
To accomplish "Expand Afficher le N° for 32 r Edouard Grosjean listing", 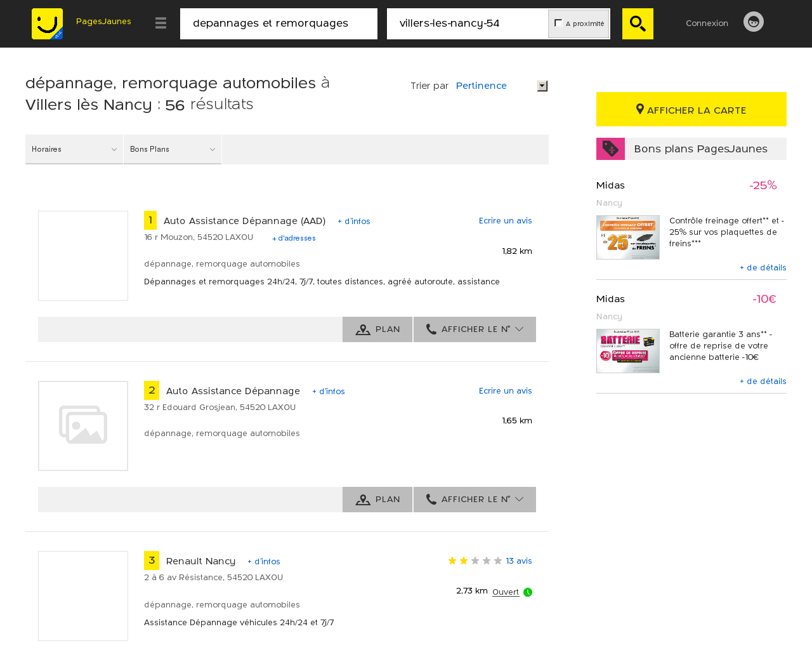I will pyautogui.click(x=475, y=500).
